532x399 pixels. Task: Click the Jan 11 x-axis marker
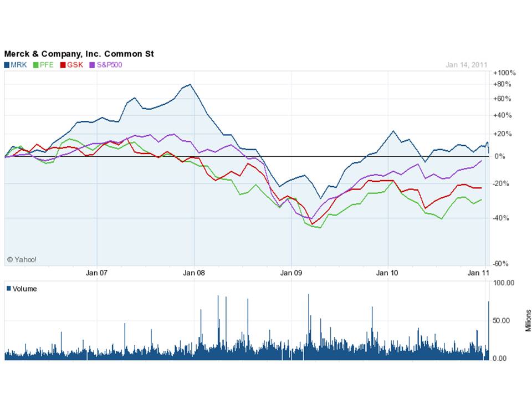pyautogui.click(x=478, y=273)
